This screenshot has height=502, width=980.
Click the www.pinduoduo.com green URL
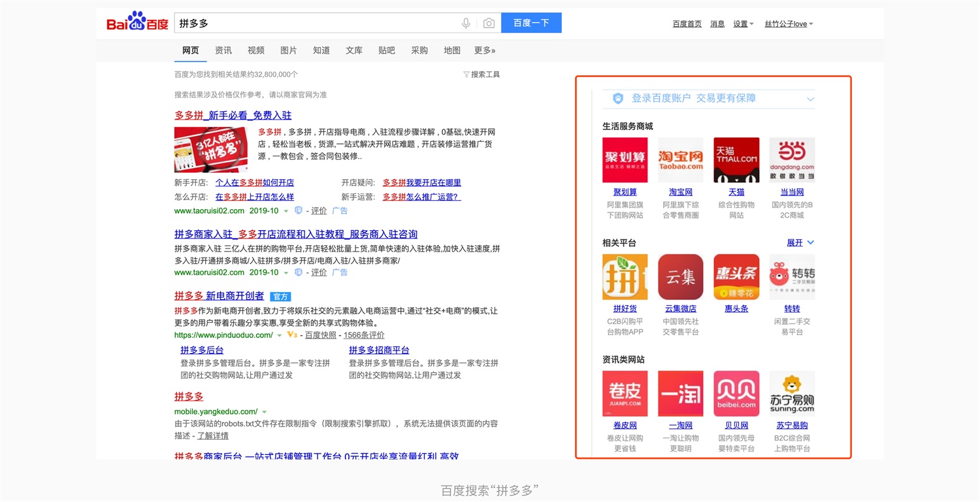coord(223,335)
